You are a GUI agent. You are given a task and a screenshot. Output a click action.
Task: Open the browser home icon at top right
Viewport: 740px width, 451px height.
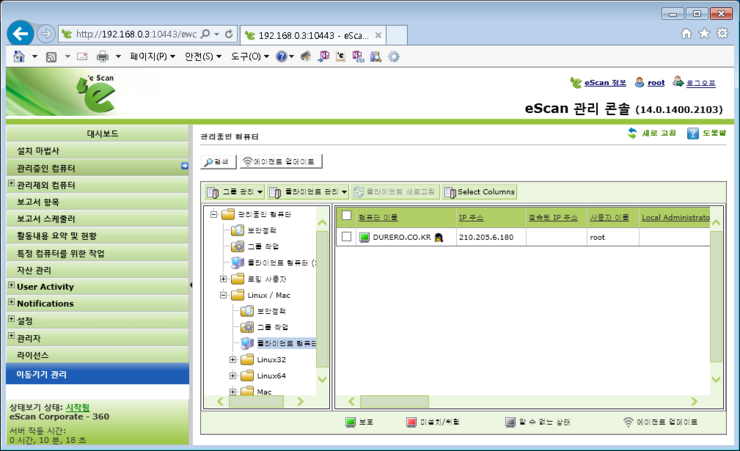(x=686, y=33)
